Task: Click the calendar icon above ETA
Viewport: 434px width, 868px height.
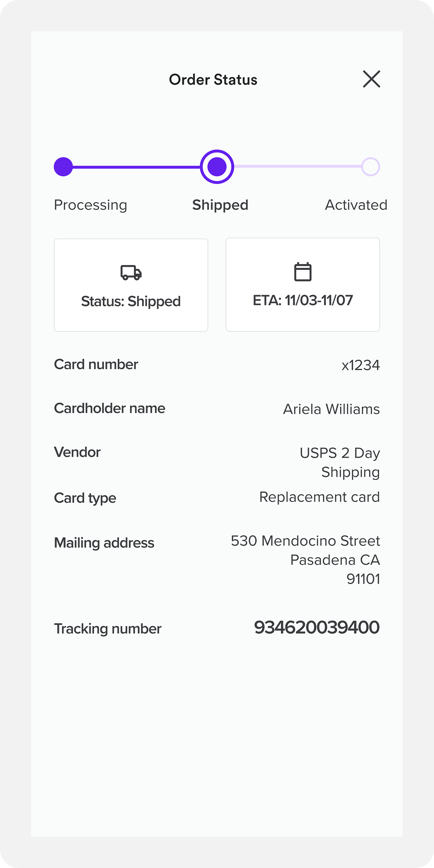Action: 303,272
